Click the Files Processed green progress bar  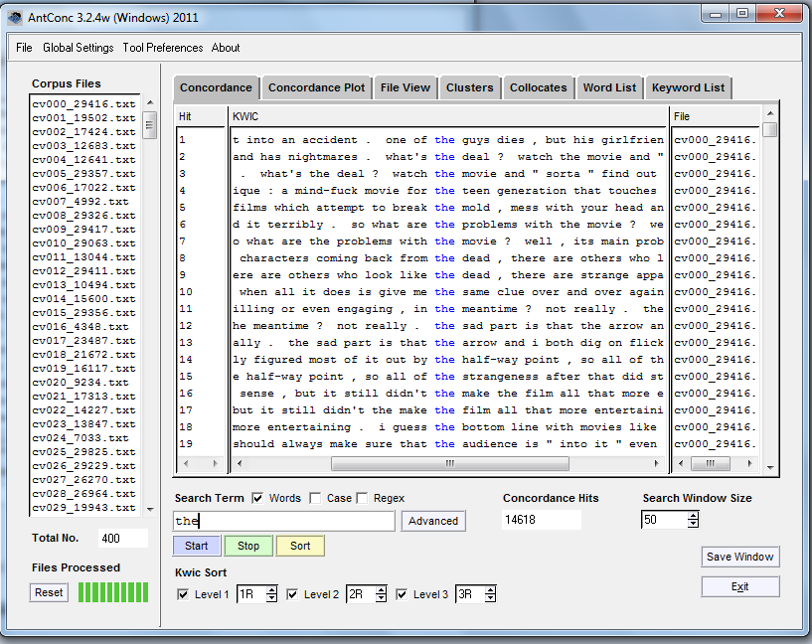pos(111,592)
